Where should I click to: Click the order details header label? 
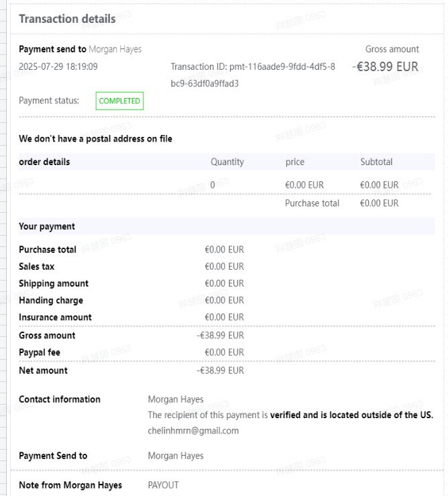[44, 162]
